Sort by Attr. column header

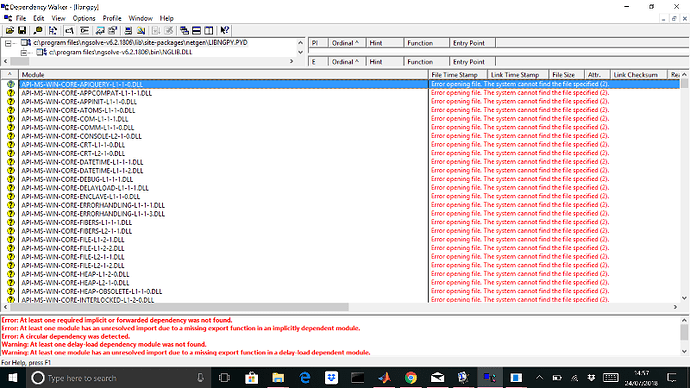[x=597, y=75]
